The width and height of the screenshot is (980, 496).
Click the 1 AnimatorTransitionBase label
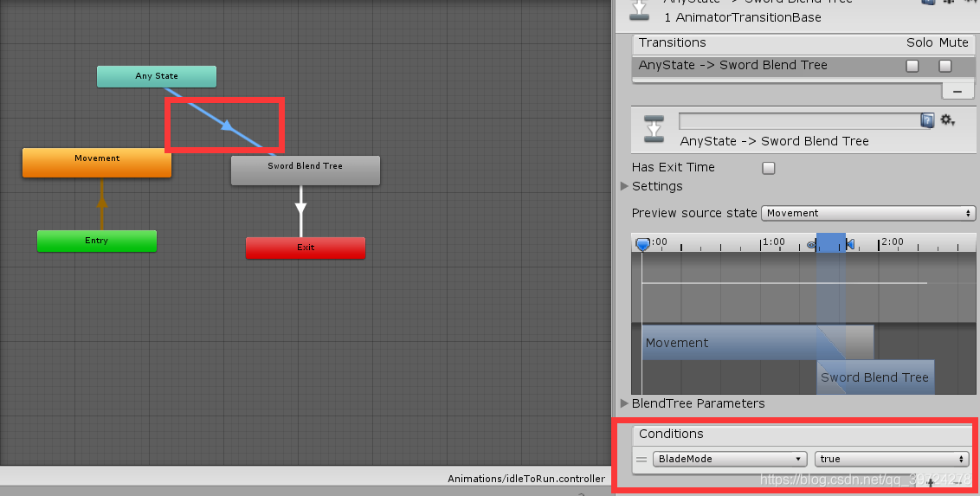[x=743, y=17]
